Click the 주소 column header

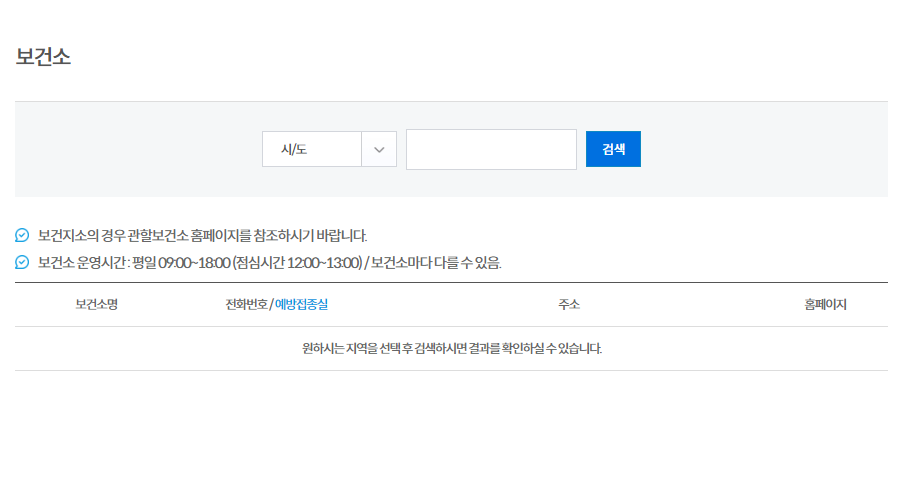click(x=569, y=304)
